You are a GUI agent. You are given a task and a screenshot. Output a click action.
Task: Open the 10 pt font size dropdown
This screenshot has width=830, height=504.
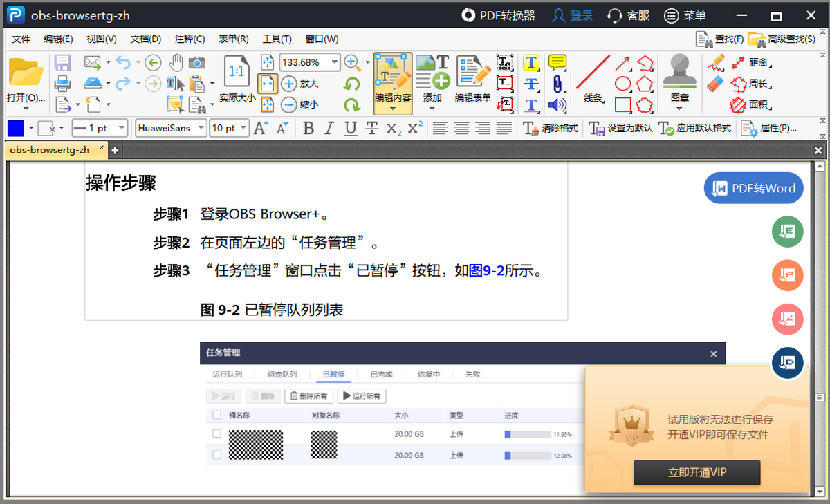[244, 128]
